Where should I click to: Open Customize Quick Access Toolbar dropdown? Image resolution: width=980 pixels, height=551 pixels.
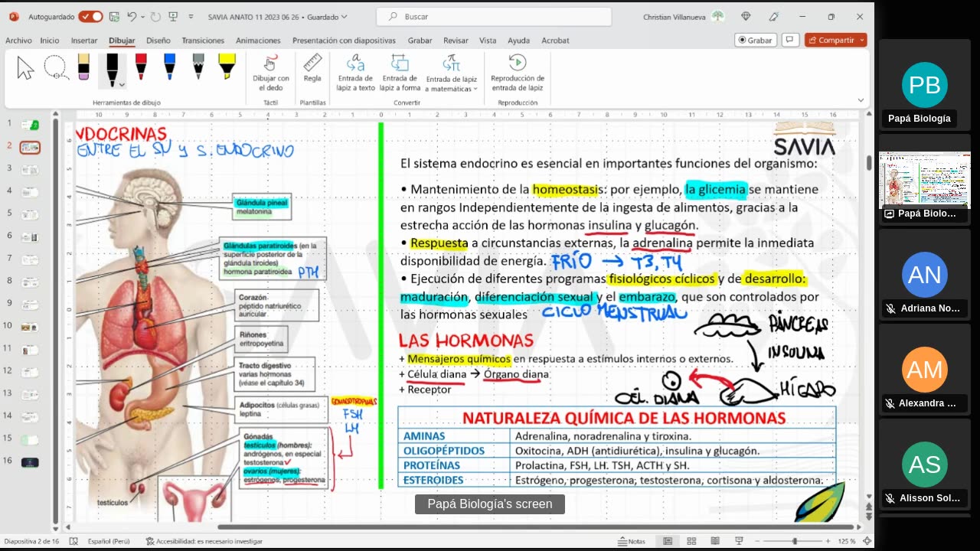tap(191, 17)
